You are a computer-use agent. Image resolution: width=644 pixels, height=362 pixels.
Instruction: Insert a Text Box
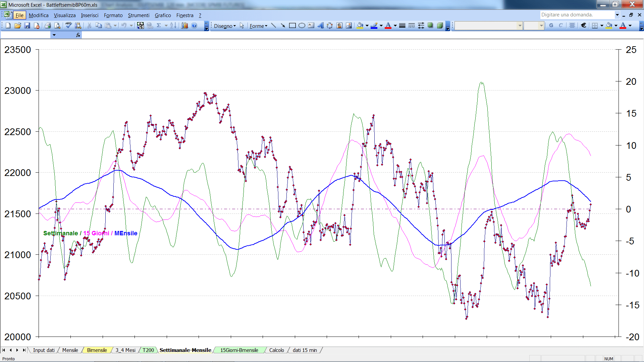(311, 25)
